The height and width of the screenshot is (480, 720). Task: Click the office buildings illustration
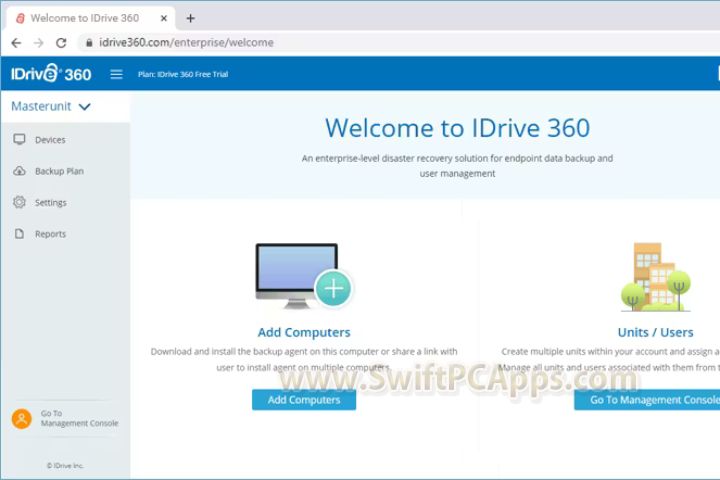(x=655, y=277)
